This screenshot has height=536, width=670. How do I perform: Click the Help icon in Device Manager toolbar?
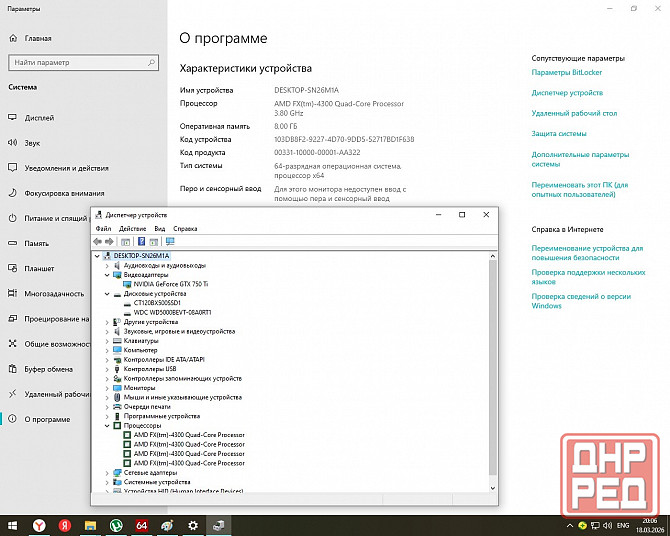tap(141, 241)
